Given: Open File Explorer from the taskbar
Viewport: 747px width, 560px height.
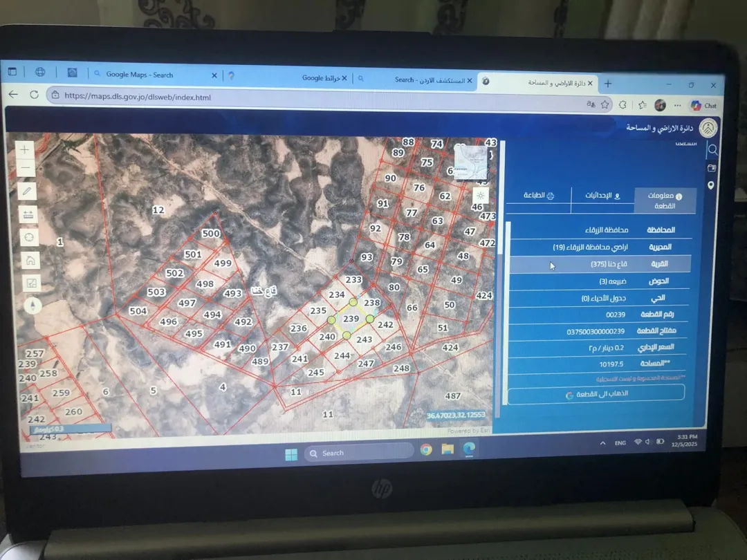Looking at the screenshot, I should (x=448, y=449).
